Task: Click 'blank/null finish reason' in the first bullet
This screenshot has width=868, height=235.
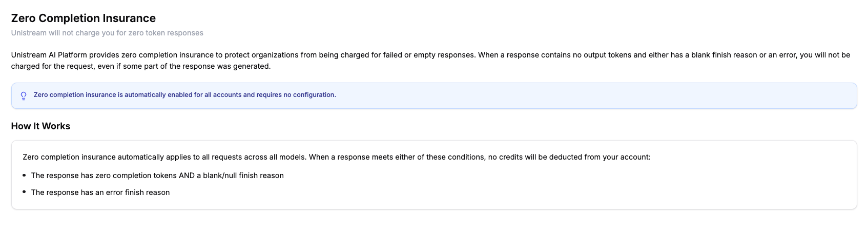Action: pyautogui.click(x=243, y=175)
